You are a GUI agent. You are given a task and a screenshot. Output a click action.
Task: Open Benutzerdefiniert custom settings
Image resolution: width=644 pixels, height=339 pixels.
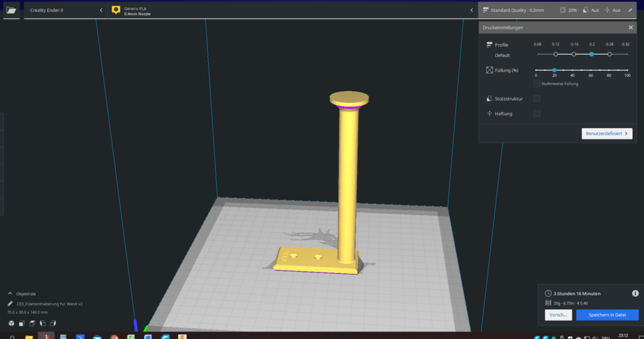click(606, 134)
